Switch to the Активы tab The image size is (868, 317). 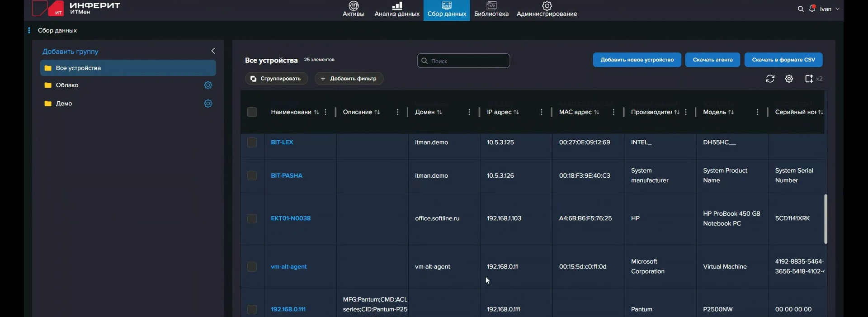(x=354, y=9)
